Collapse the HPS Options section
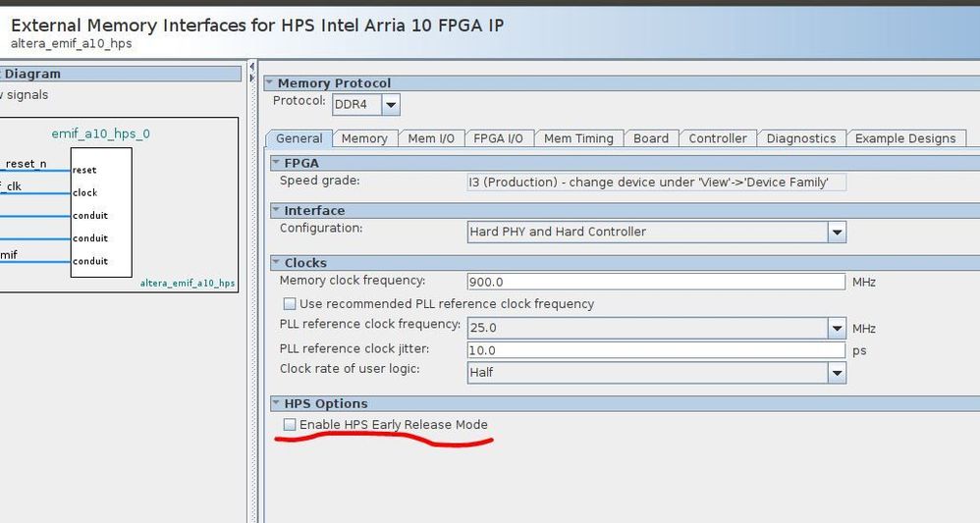980x523 pixels. [x=277, y=403]
